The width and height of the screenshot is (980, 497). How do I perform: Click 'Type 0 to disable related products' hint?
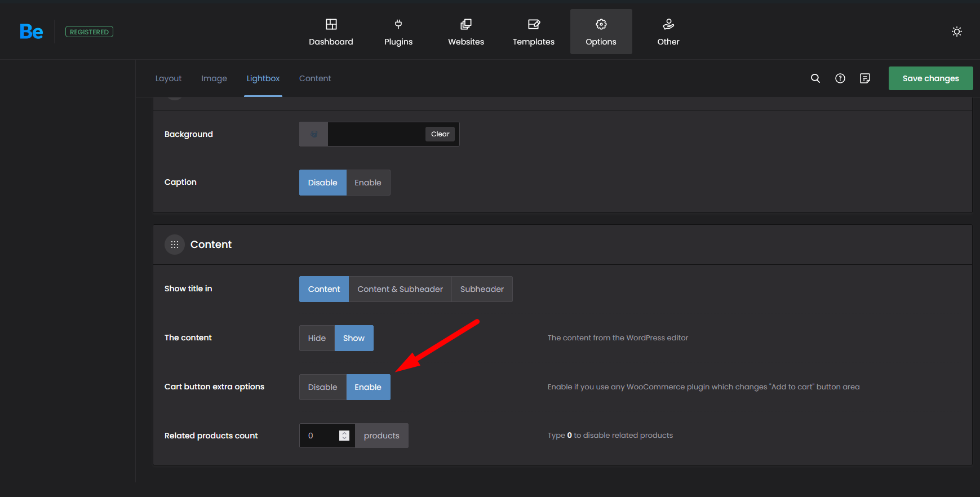click(610, 435)
